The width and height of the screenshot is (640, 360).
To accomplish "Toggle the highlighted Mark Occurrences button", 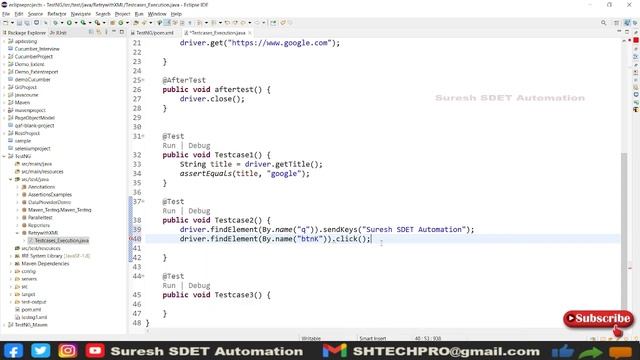I will click(167, 23).
